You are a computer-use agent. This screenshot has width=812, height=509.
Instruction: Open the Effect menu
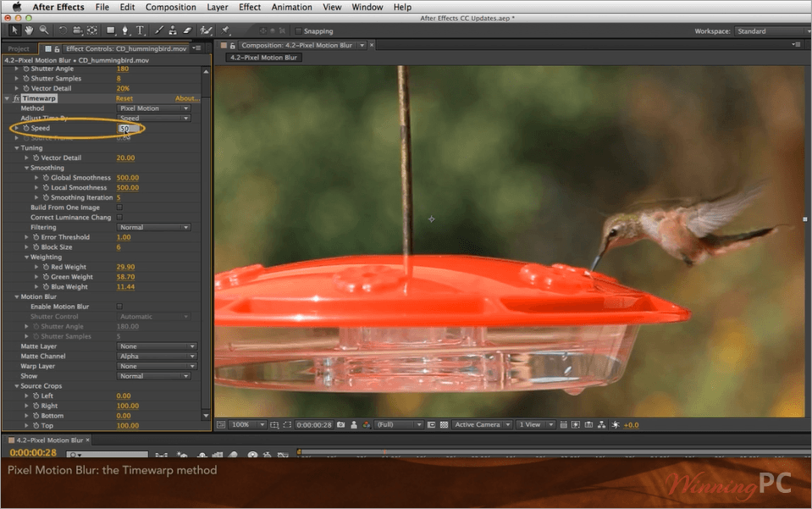coord(250,8)
